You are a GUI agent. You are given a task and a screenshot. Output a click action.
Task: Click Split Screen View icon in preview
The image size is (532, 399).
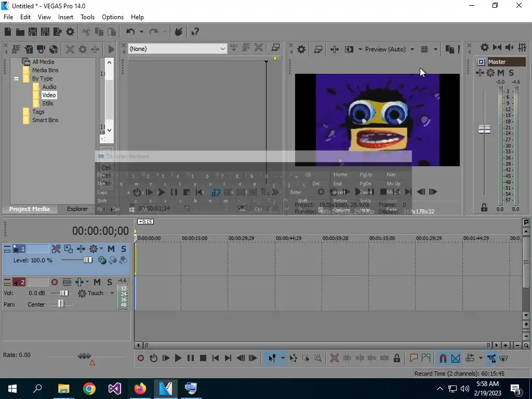349,49
